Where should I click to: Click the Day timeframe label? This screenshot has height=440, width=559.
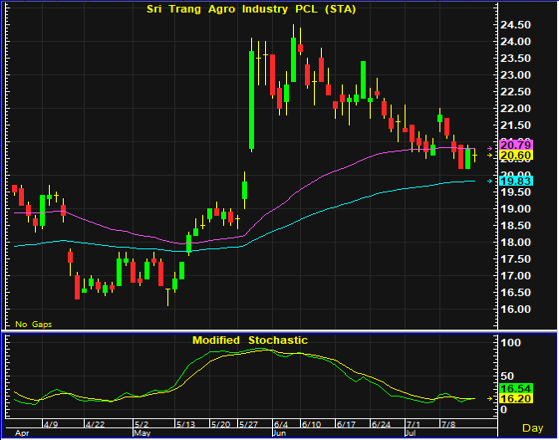click(x=533, y=428)
